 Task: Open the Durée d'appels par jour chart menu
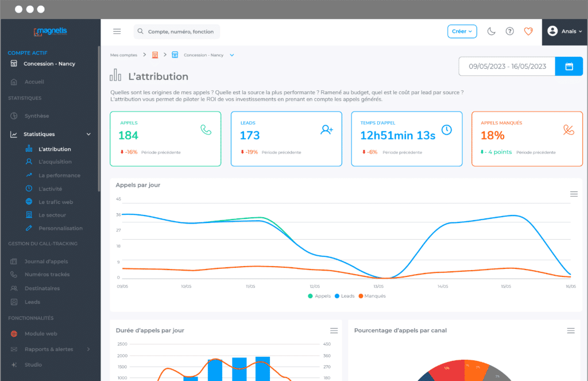[x=334, y=330]
